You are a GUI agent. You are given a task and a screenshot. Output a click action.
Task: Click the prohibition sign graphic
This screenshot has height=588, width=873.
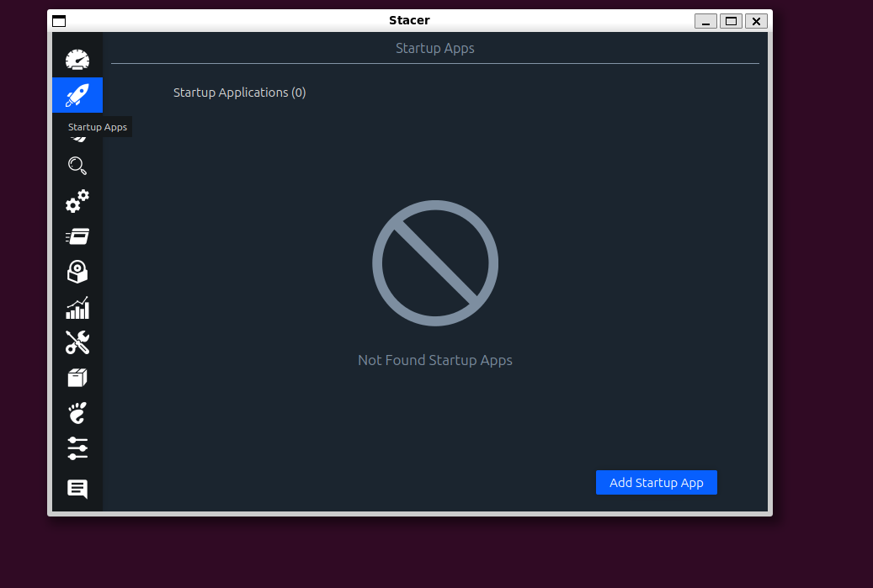tap(434, 262)
